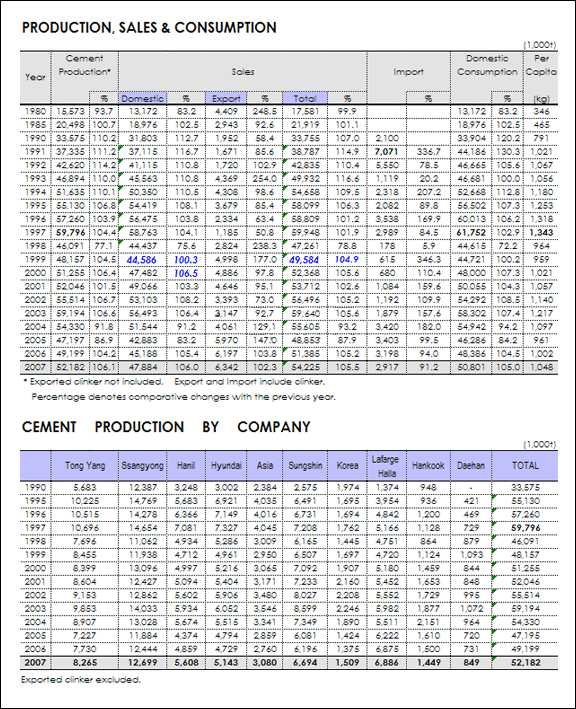
Task: Click the "Exported clinker excluded." footnote
Action: click(x=81, y=679)
